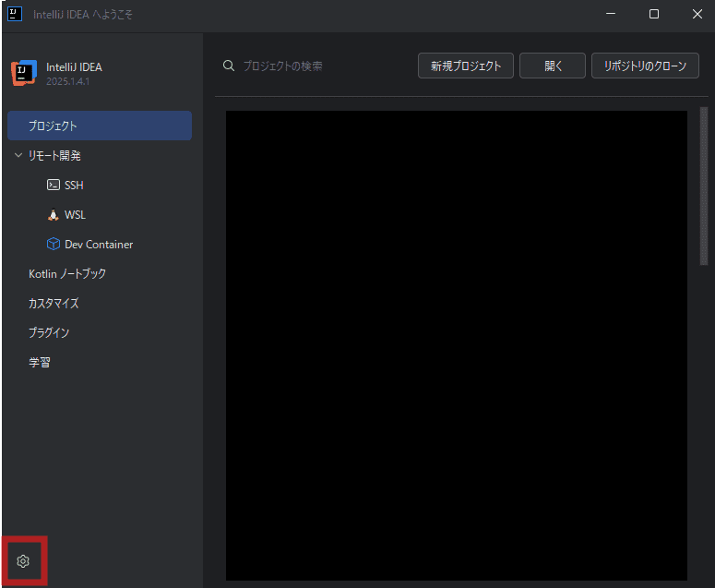Click the SSH terminal icon

point(54,185)
